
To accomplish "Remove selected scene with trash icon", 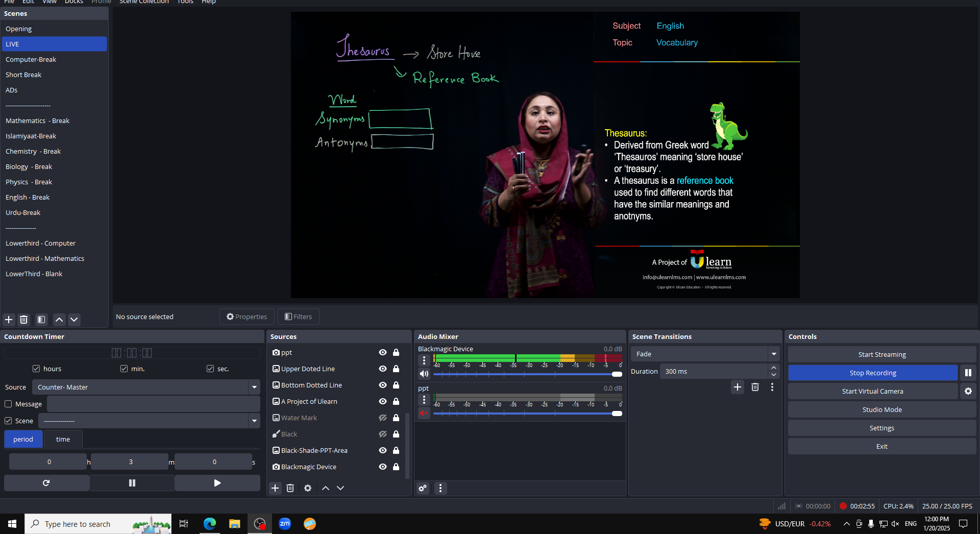I will click(23, 320).
